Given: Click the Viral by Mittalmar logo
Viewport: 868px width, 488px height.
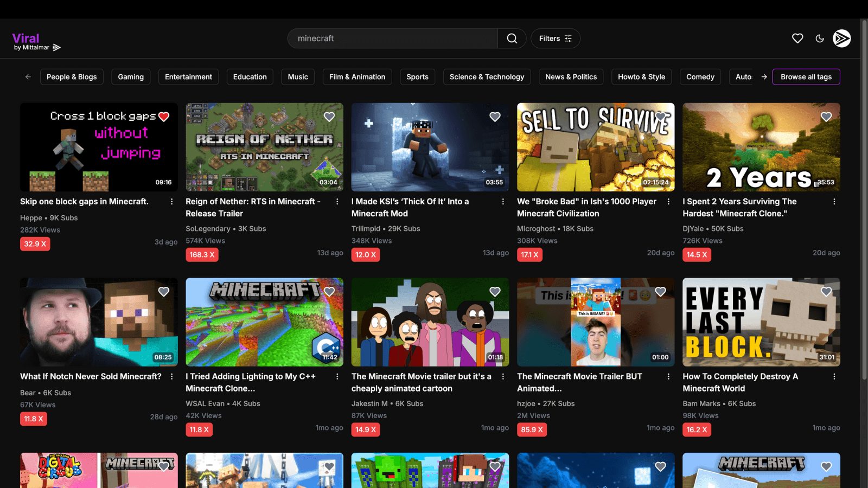Looking at the screenshot, I should point(36,41).
